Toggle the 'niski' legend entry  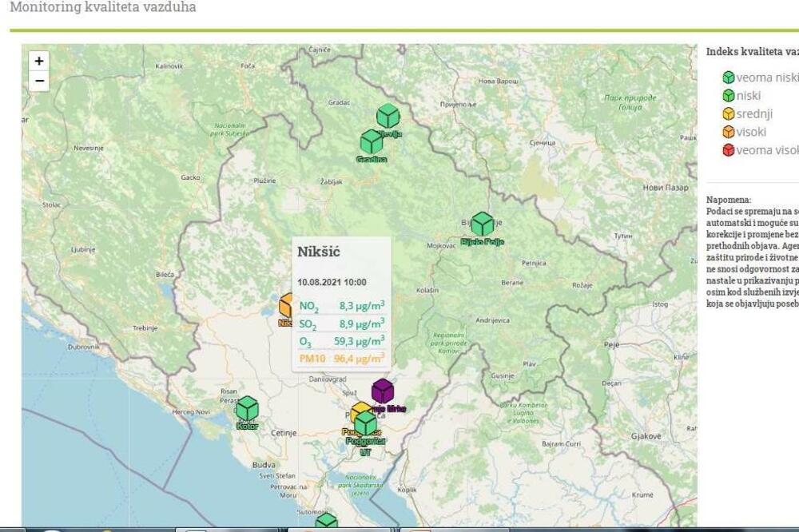pos(728,95)
